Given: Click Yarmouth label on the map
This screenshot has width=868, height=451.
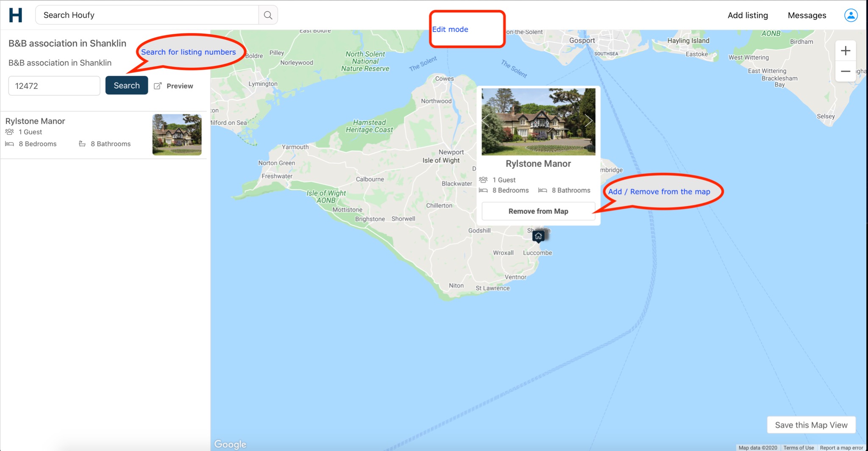Looking at the screenshot, I should [x=295, y=147].
